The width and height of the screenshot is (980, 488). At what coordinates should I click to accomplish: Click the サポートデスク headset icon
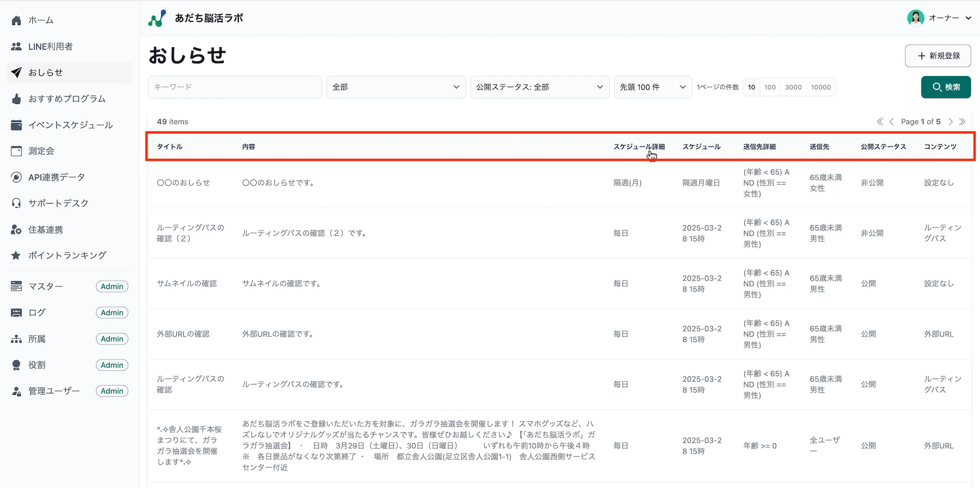pyautogui.click(x=16, y=203)
